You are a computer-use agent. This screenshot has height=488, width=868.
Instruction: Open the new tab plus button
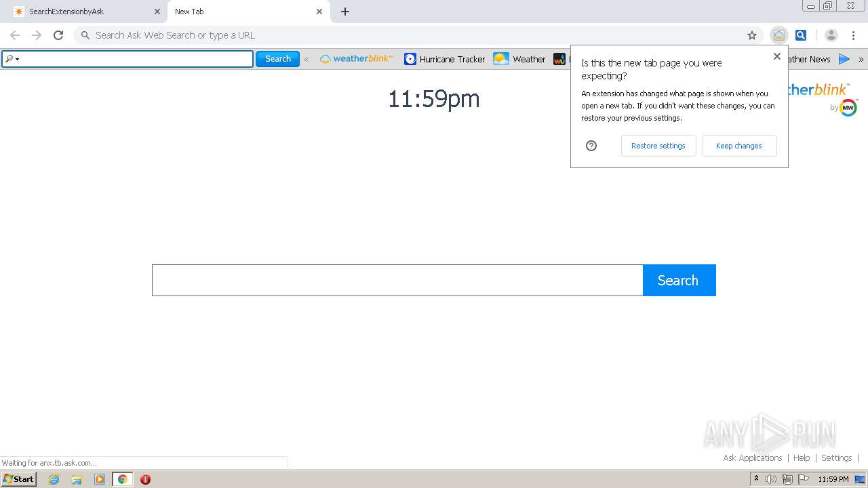coord(345,12)
